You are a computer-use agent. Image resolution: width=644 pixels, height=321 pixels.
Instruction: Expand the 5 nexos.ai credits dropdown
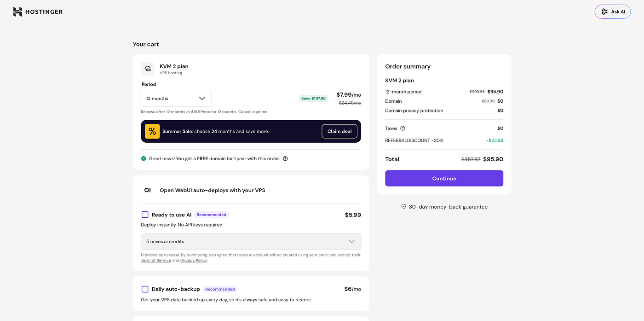pos(251,241)
